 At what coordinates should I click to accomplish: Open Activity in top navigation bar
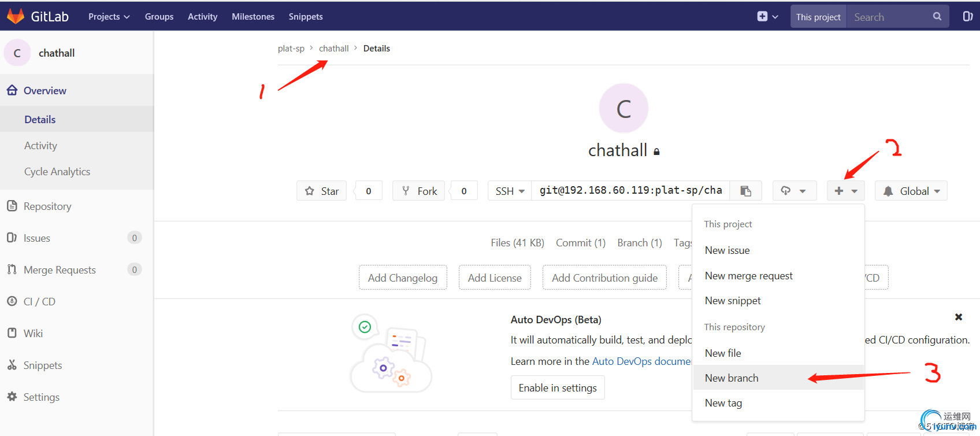[x=202, y=17]
